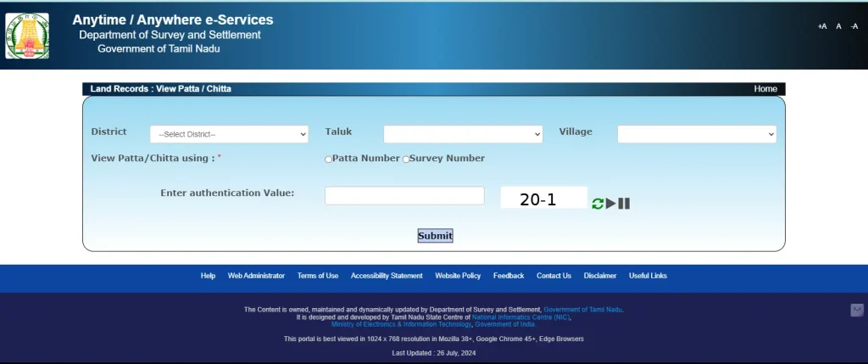Open the Help footer link
The height and width of the screenshot is (364, 868).
[209, 276]
